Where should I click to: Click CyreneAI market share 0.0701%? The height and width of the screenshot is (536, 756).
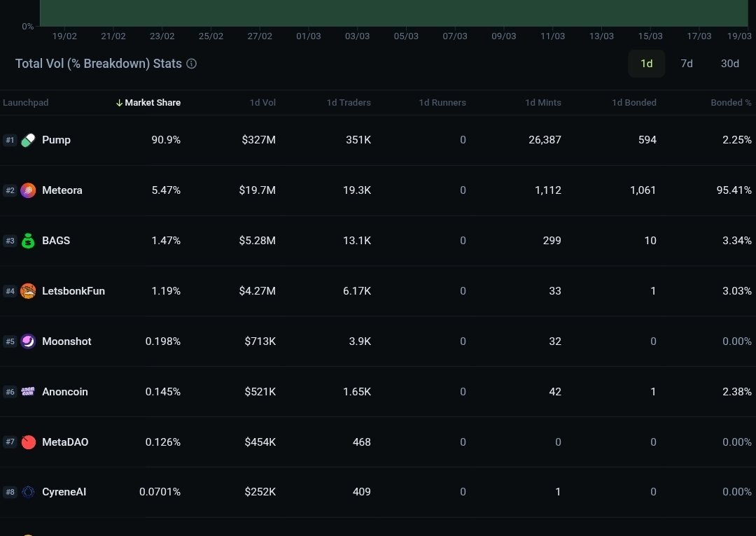(160, 492)
